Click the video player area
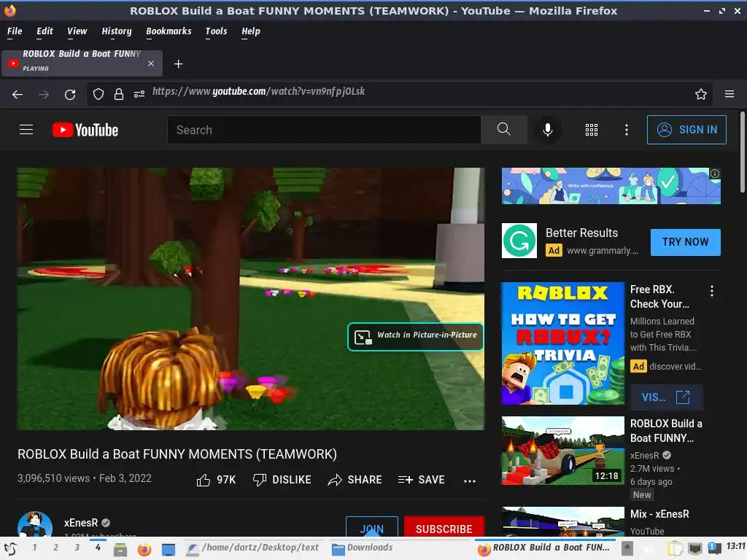 tap(251, 298)
